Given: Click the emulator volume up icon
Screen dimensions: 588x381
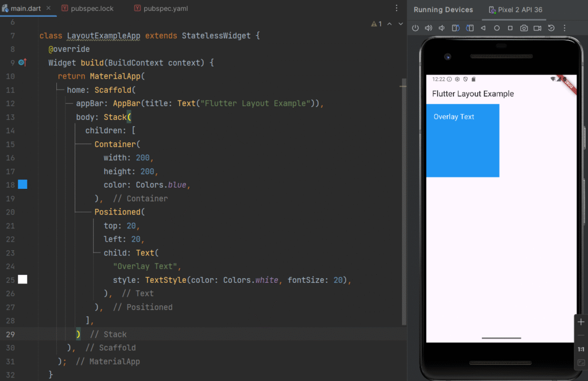Looking at the screenshot, I should (x=428, y=28).
